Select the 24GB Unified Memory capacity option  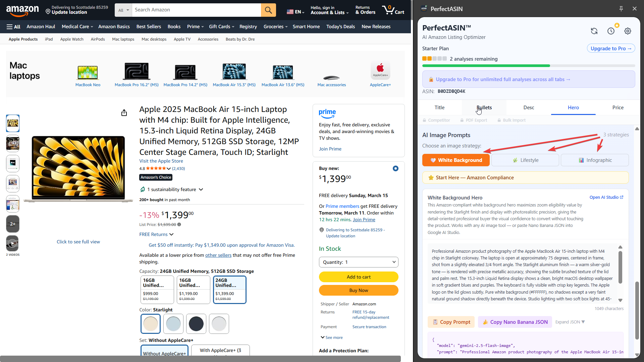point(229,290)
